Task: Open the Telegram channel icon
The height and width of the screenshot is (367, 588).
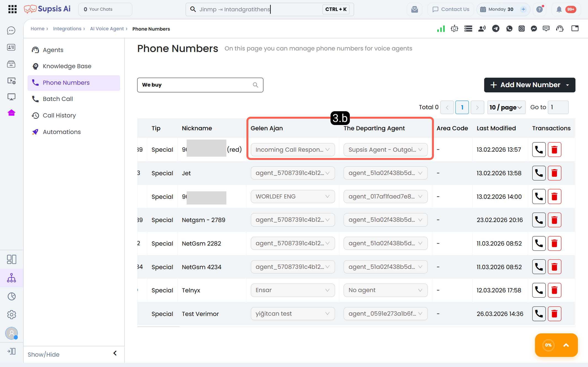Action: pyautogui.click(x=496, y=29)
